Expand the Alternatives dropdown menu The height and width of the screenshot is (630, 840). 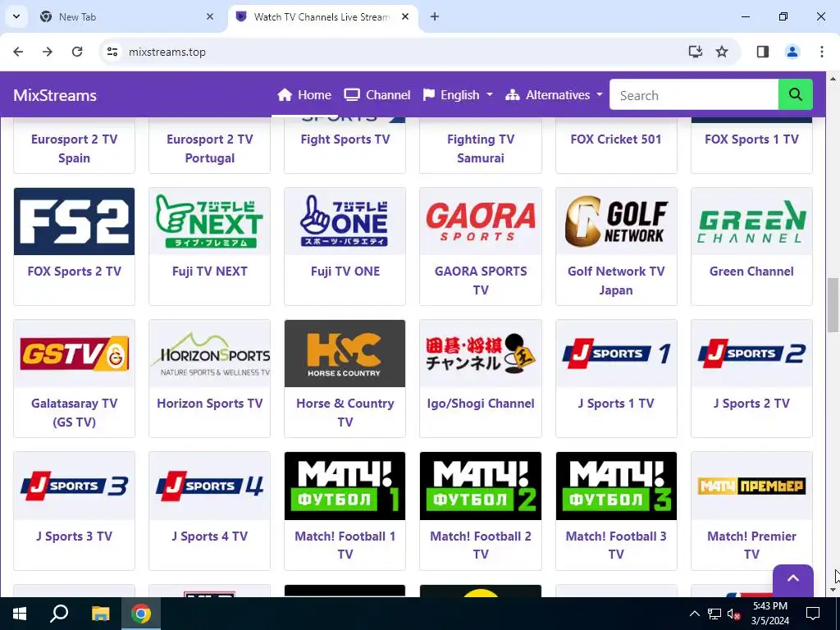pos(554,95)
